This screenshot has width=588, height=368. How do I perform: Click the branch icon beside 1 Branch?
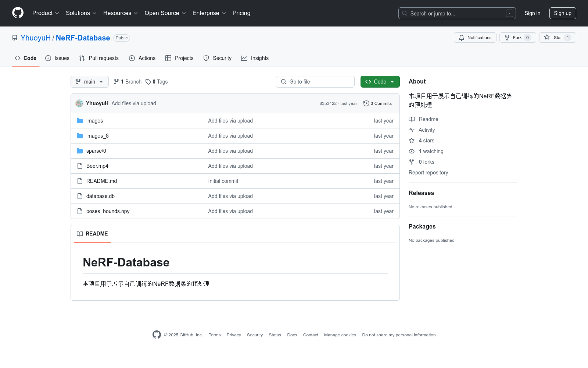click(x=116, y=82)
